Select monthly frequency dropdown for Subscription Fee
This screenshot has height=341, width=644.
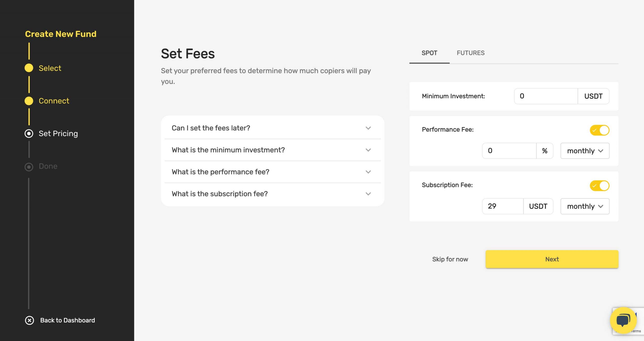[585, 206]
